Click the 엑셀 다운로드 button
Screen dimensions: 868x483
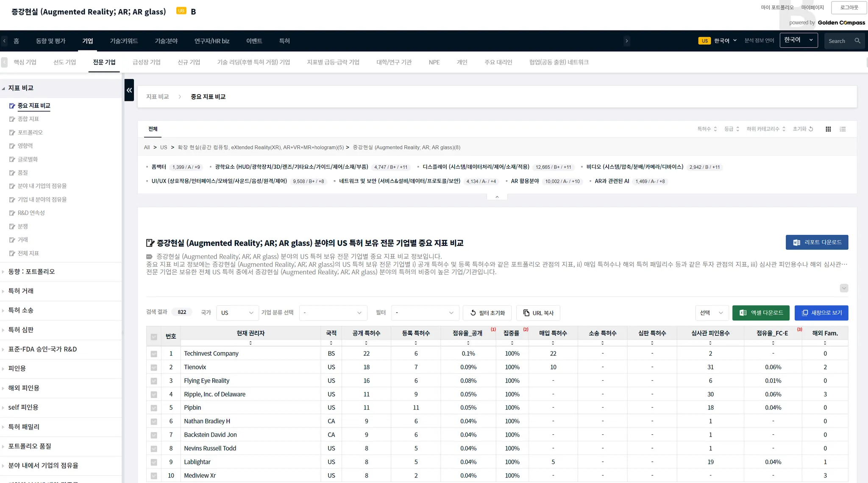(760, 313)
